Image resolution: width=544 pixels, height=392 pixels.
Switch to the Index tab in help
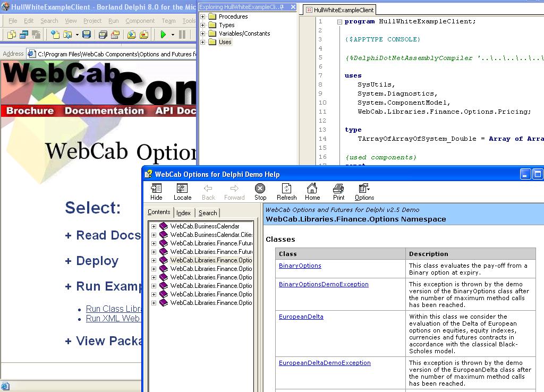pyautogui.click(x=183, y=213)
